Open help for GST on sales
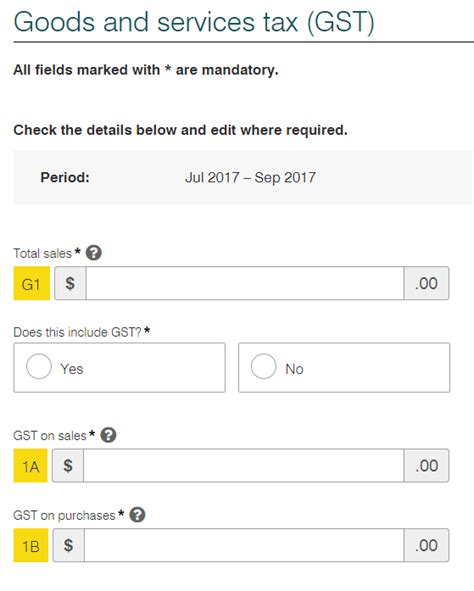 click(109, 435)
